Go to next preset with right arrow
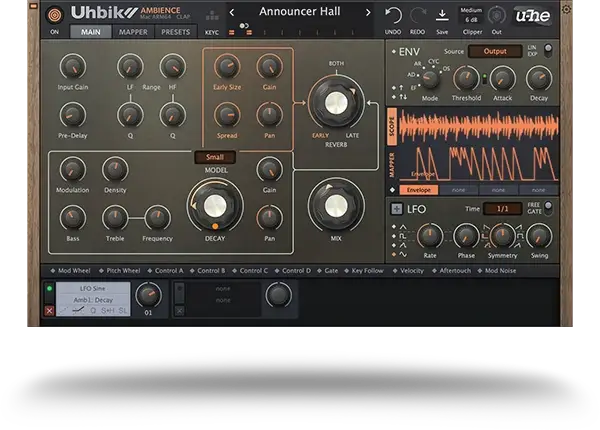600x430 pixels. pos(368,13)
